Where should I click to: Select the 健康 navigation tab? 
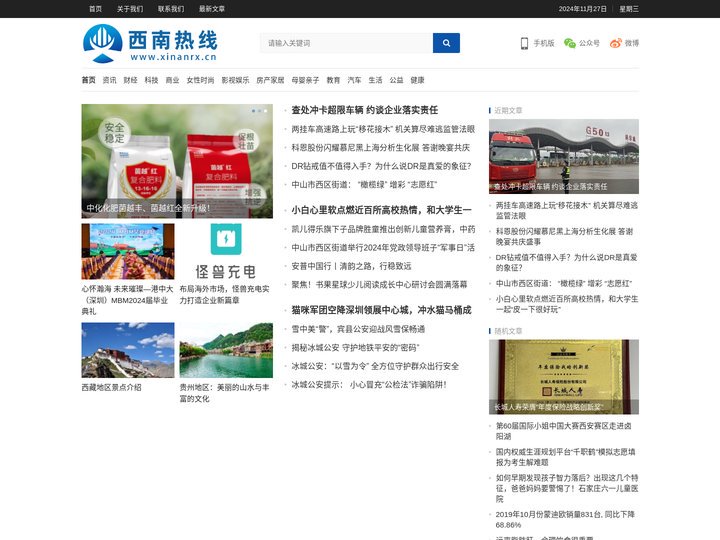tap(417, 80)
